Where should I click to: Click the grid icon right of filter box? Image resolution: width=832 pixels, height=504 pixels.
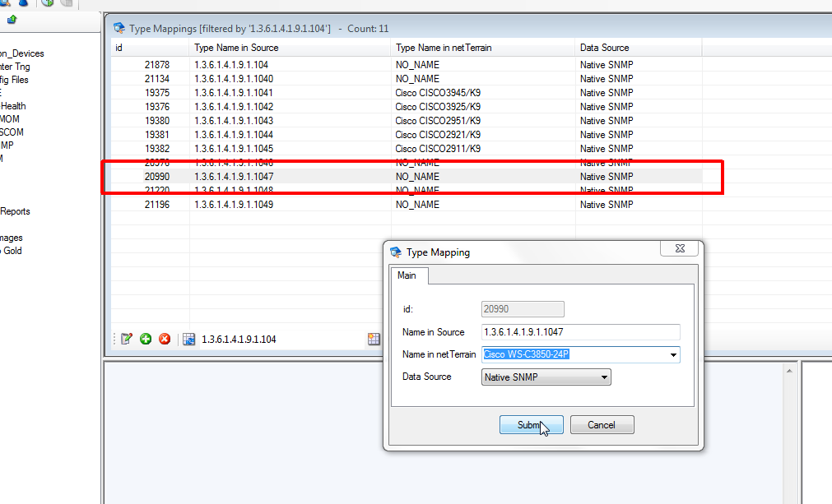[374, 339]
